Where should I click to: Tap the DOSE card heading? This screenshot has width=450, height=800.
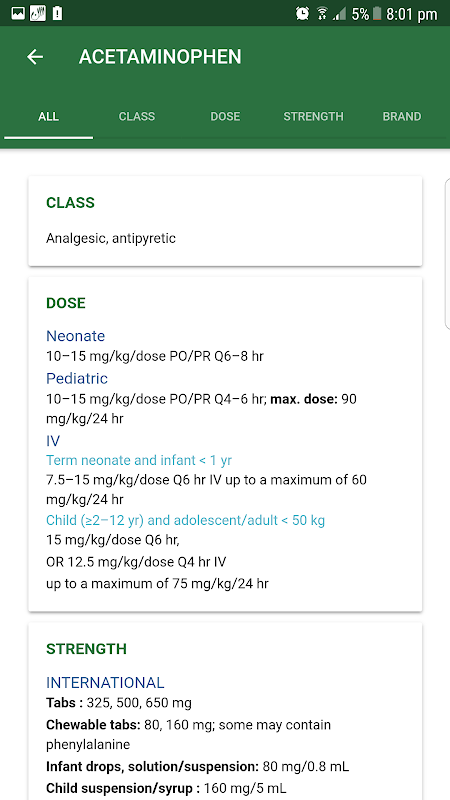point(66,304)
